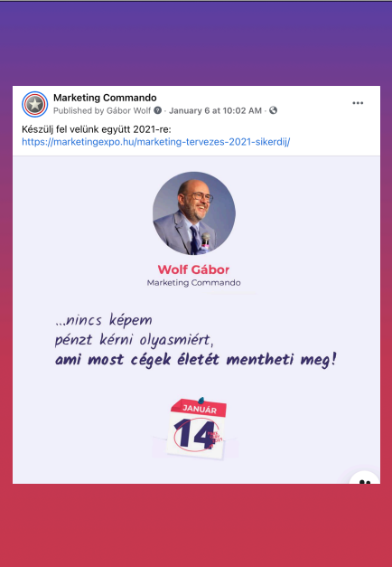This screenshot has width=392, height=567.
Task: Click the partially visible round button at corner
Action: [x=365, y=477]
